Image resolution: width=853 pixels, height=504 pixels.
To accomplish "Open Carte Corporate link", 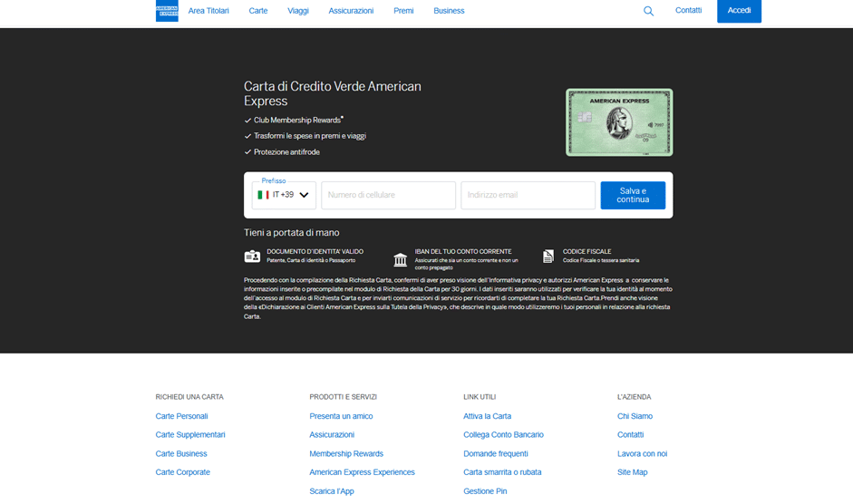I will [183, 472].
